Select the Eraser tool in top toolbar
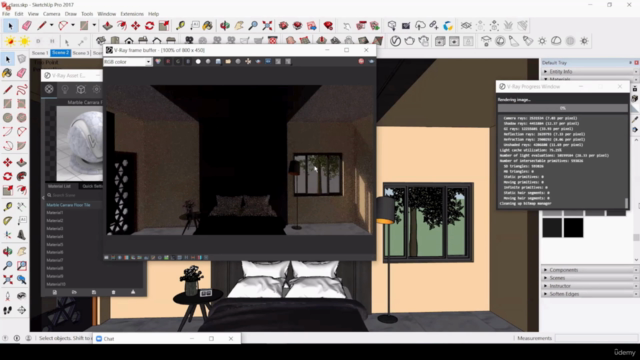This screenshot has width=640, height=360. point(27,26)
